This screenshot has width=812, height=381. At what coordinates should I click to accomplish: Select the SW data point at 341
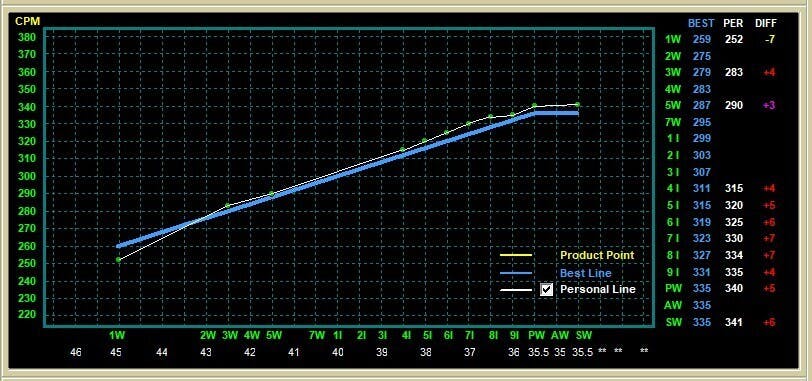(577, 105)
